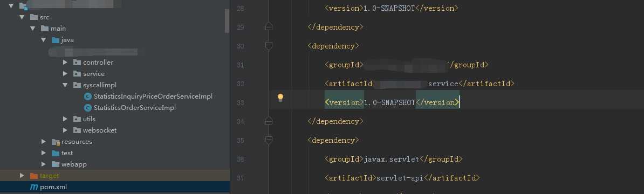The height and width of the screenshot is (194, 644).
Task: Select the websocket package
Action: tap(100, 130)
